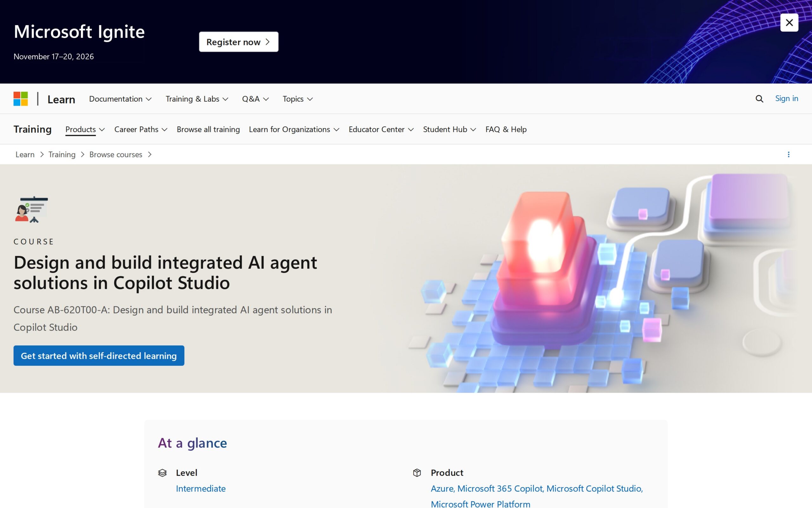
Task: Expand the Documentation menu
Action: click(x=120, y=99)
